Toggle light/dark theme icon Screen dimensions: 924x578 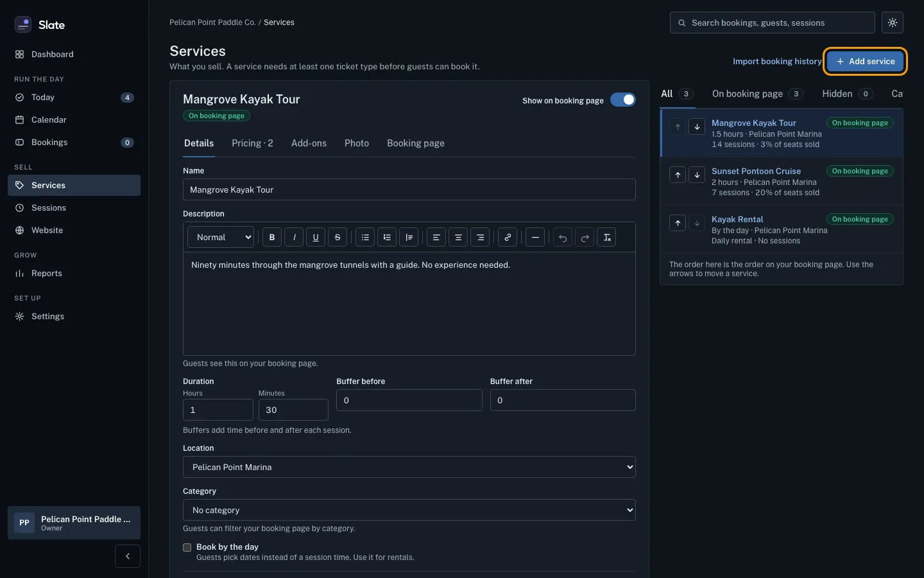893,22
